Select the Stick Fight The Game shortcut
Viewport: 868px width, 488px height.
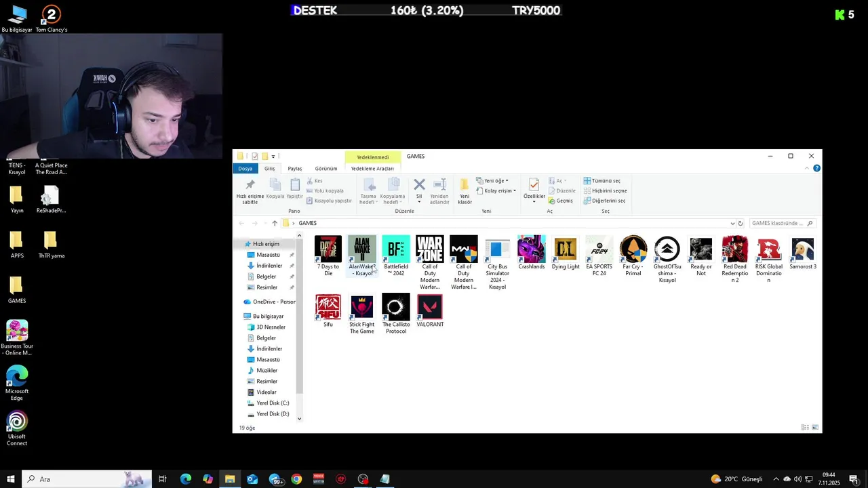pyautogui.click(x=362, y=314)
